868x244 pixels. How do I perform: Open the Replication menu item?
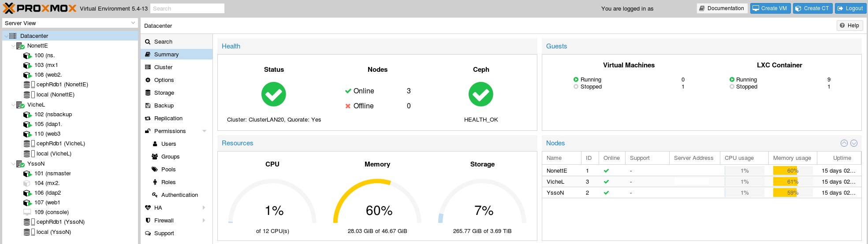pos(168,118)
